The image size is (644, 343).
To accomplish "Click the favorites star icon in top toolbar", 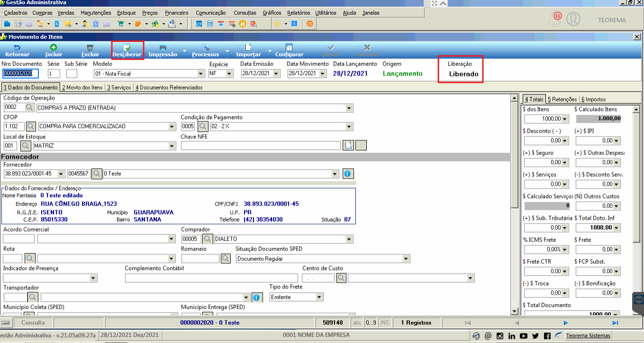I will coord(277,23).
